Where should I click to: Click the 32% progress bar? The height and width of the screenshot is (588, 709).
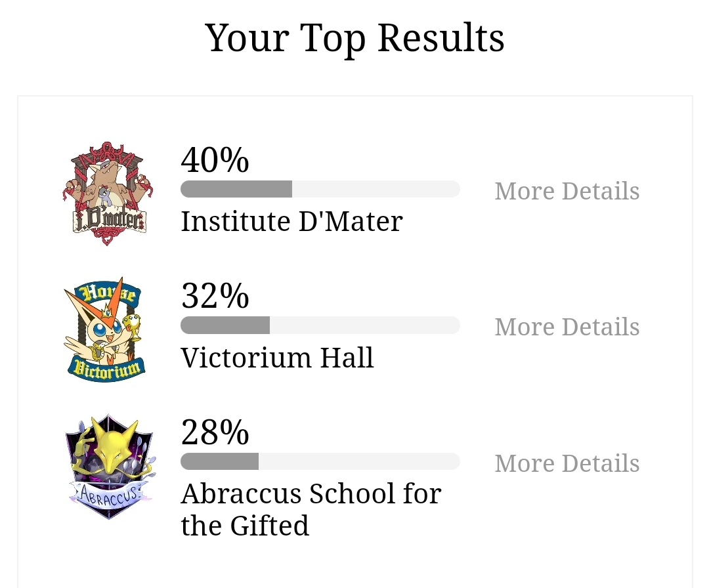pyautogui.click(x=320, y=325)
